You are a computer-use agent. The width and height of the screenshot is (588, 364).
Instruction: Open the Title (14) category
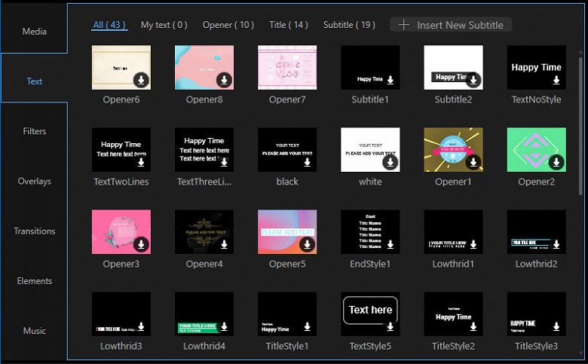(x=289, y=25)
